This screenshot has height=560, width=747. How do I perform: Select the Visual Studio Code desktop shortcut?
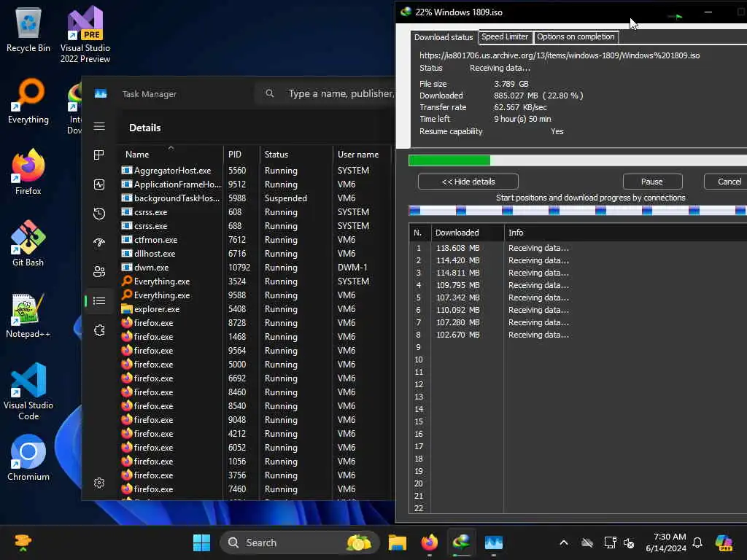click(28, 392)
